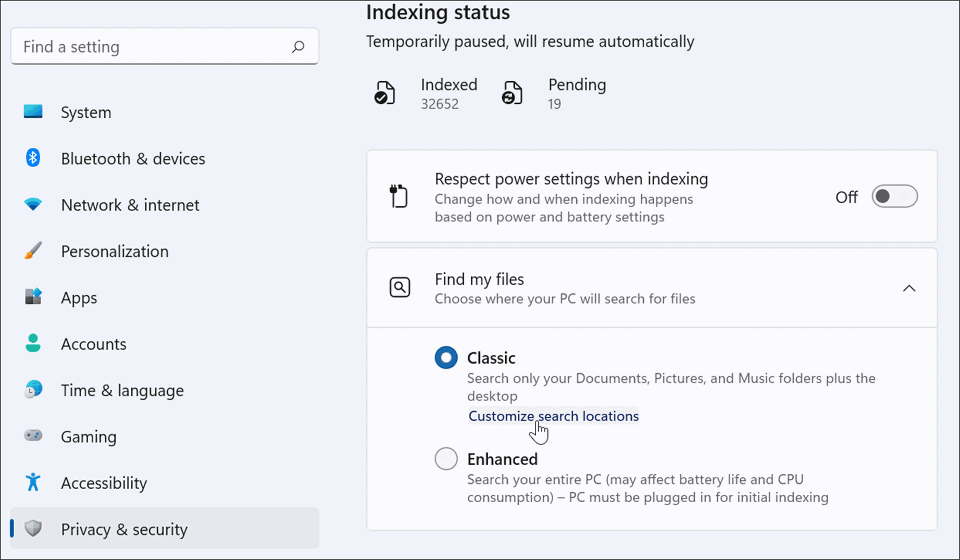Viewport: 960px width, 560px height.
Task: Open Customize search locations
Action: pos(553,416)
